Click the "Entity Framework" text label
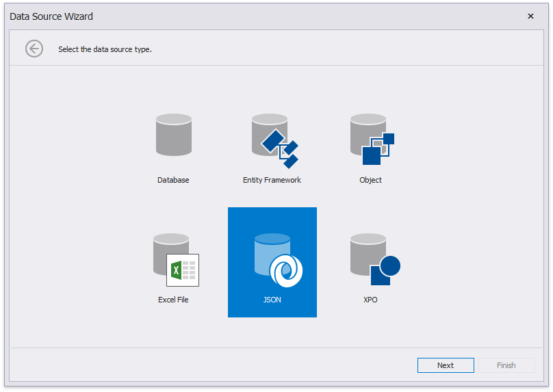Screen dimensions: 553x392 (x=272, y=180)
